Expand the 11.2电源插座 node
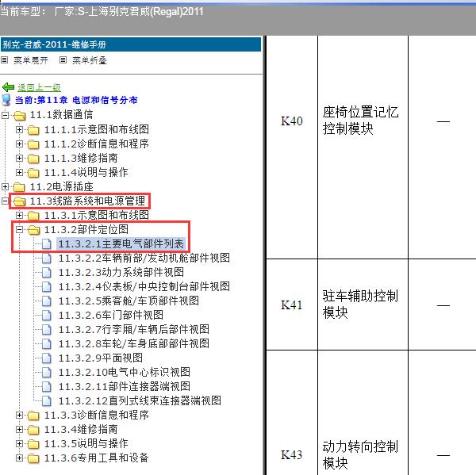 tap(5, 186)
